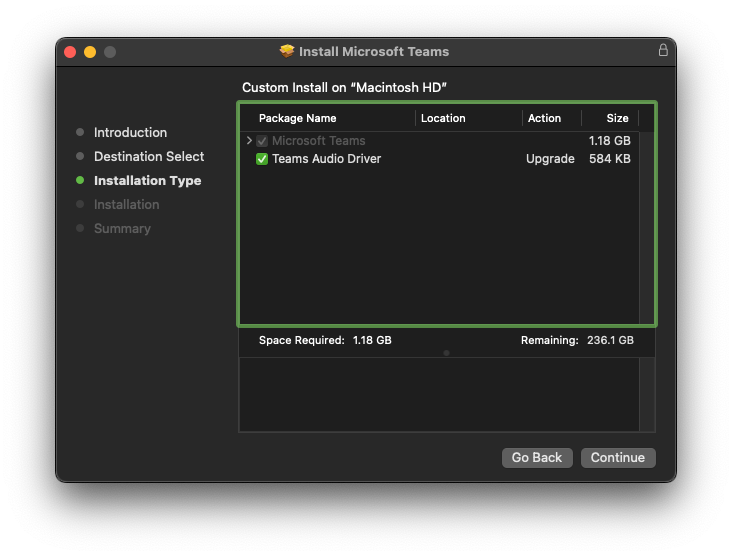
Task: Select the Destination Select step in the sidebar
Action: (148, 157)
